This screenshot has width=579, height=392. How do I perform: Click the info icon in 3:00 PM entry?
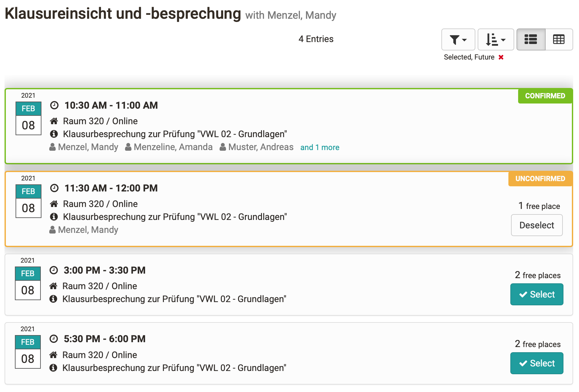(x=53, y=299)
